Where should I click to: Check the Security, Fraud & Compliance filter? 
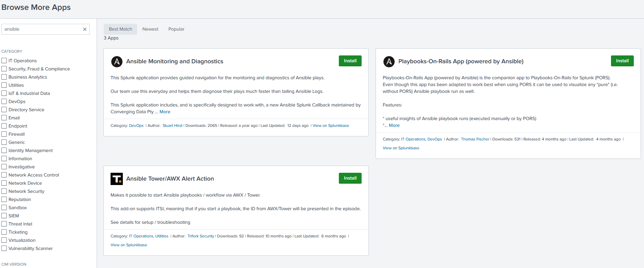tap(4, 69)
